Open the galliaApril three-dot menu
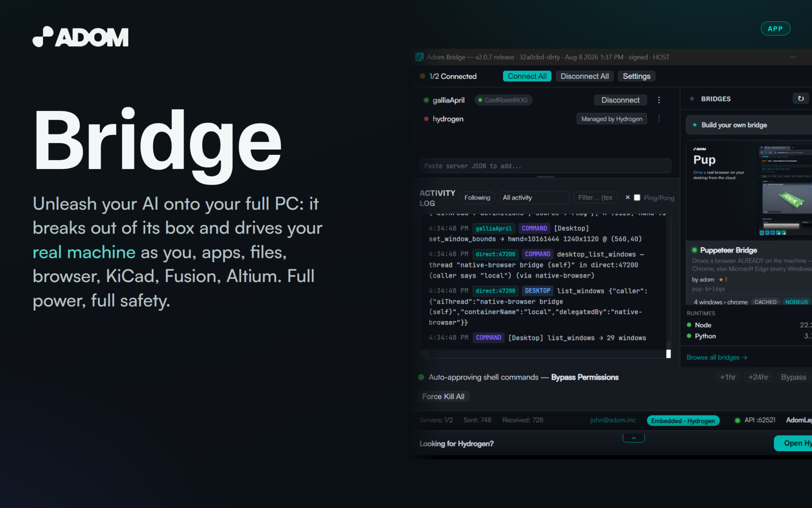 [x=659, y=100]
